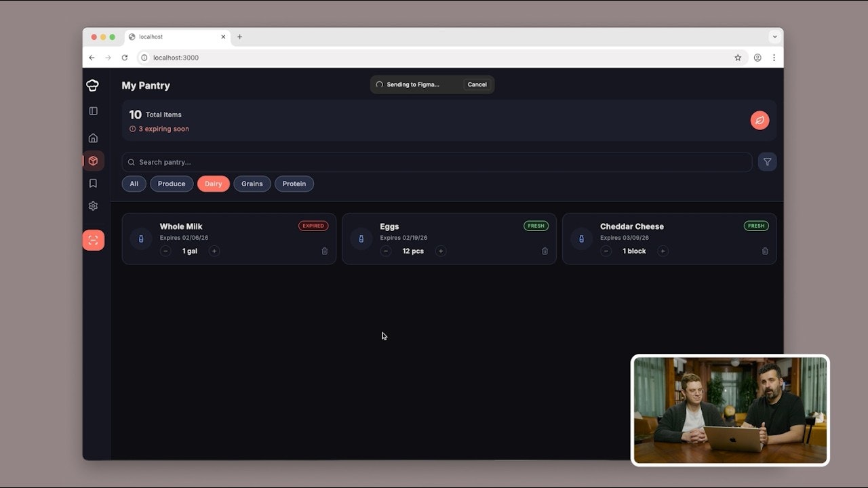
Task: Click the Eggs item icon
Action: click(x=361, y=239)
